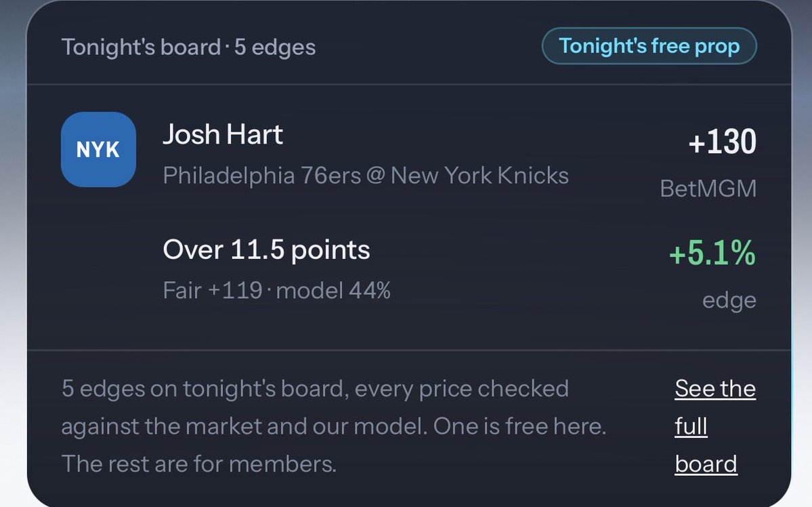
Task: Select the Over 11.5 points prop
Action: pyautogui.click(x=266, y=250)
